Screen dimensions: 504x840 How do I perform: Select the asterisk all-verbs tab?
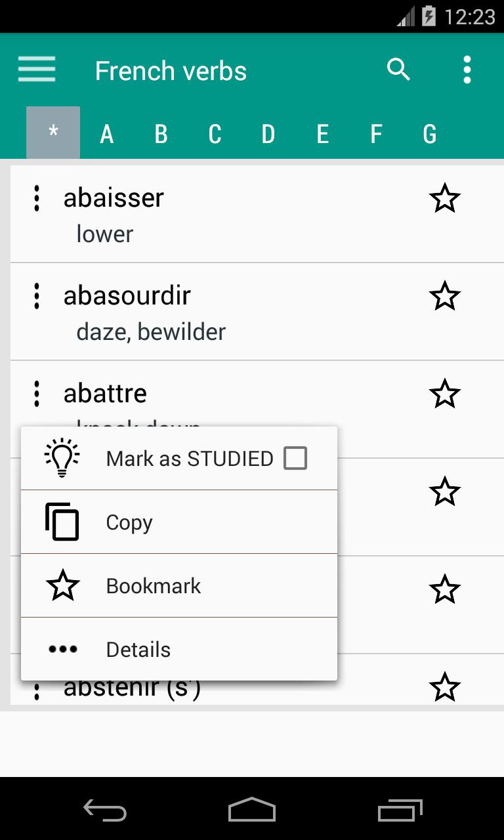(x=53, y=133)
